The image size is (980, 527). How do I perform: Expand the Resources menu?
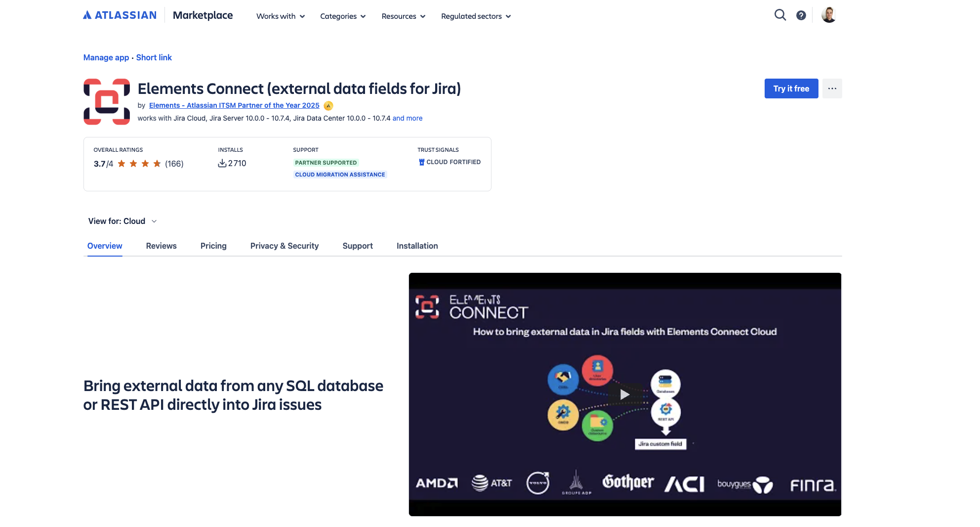(x=404, y=16)
